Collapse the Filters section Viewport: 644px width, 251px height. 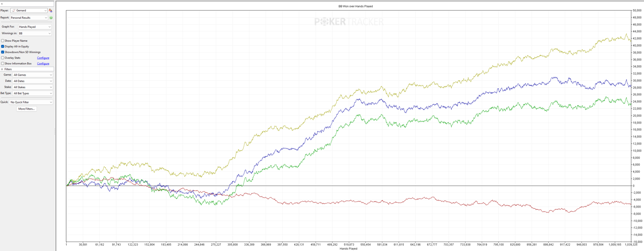pyautogui.click(x=2, y=69)
